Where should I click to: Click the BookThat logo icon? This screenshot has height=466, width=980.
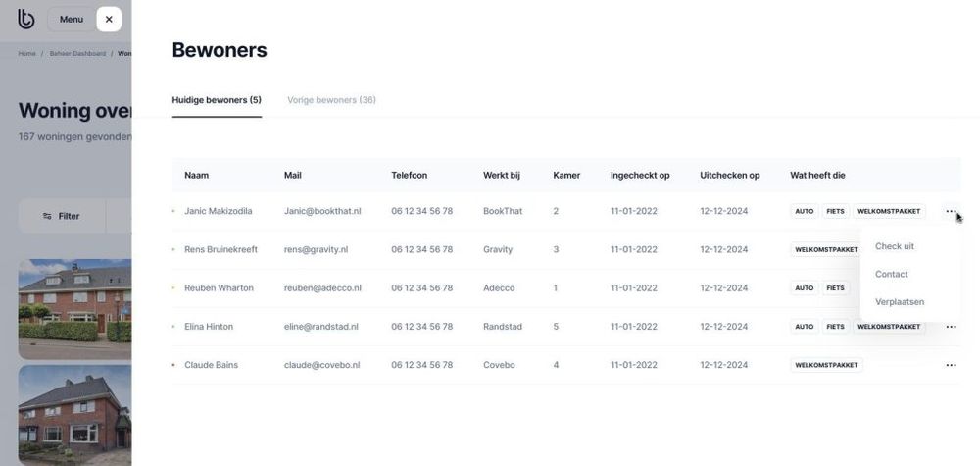point(25,19)
